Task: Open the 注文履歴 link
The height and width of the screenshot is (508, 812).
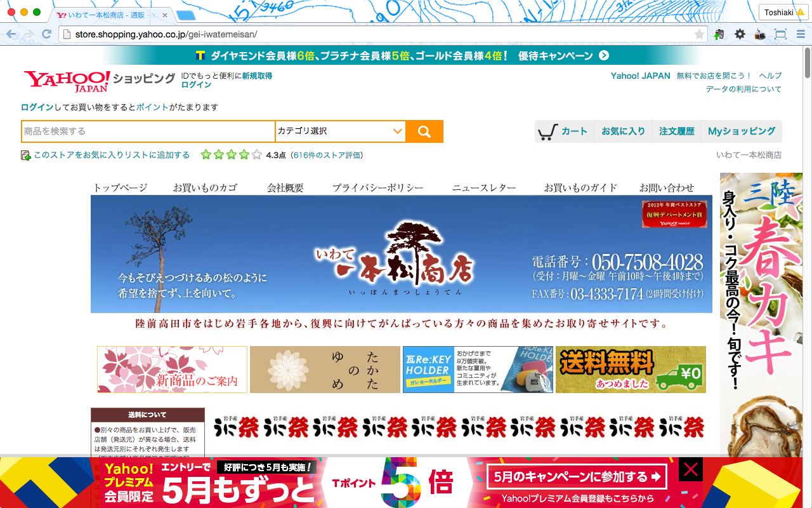Action: coord(677,131)
